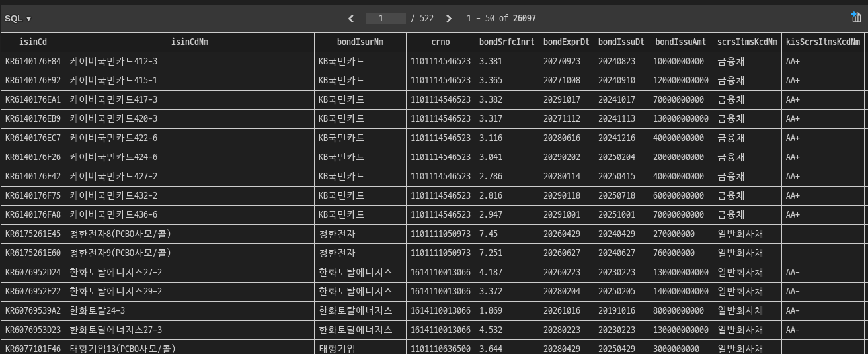
Task: Click the bondIssuAmt column header
Action: pyautogui.click(x=680, y=42)
